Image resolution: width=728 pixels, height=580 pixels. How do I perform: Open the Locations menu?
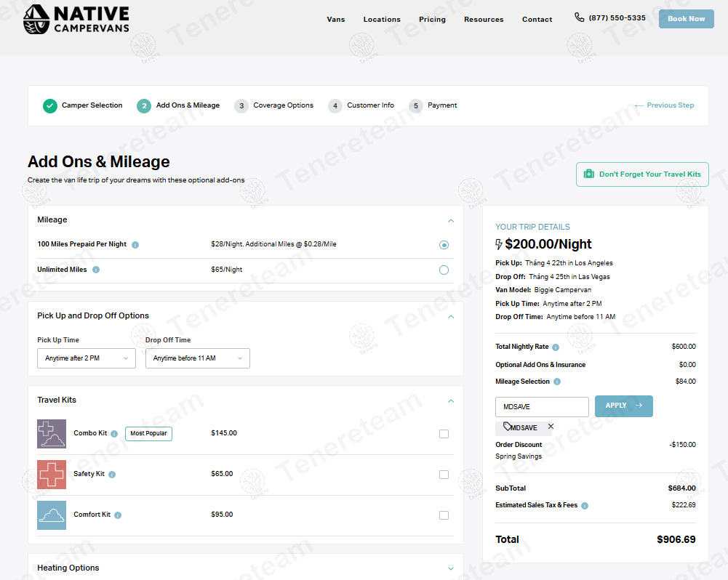pos(382,20)
